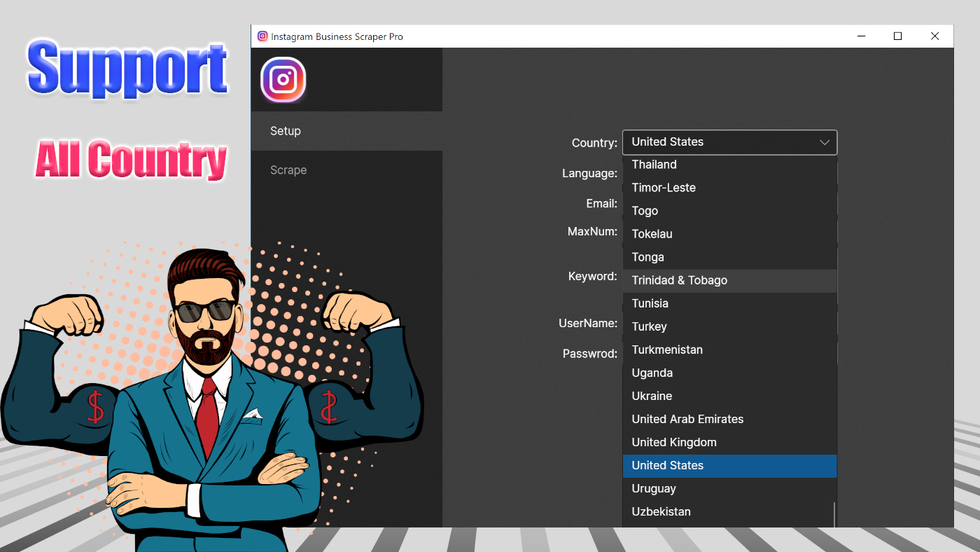Image resolution: width=980 pixels, height=552 pixels.
Task: Click the title bar Instagram app icon
Action: (x=262, y=36)
